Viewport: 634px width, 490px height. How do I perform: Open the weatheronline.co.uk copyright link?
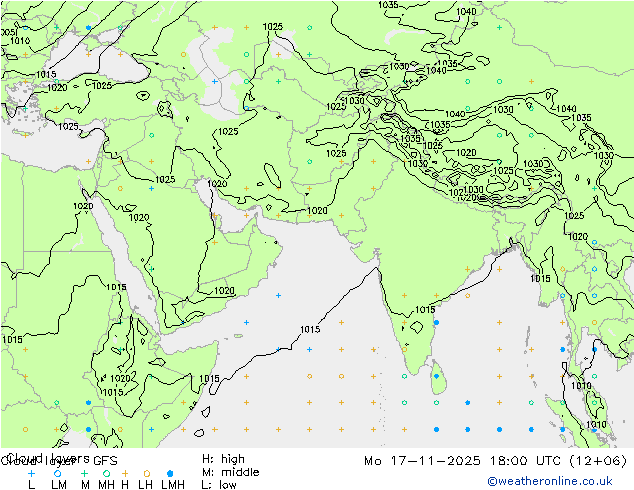coord(550,481)
